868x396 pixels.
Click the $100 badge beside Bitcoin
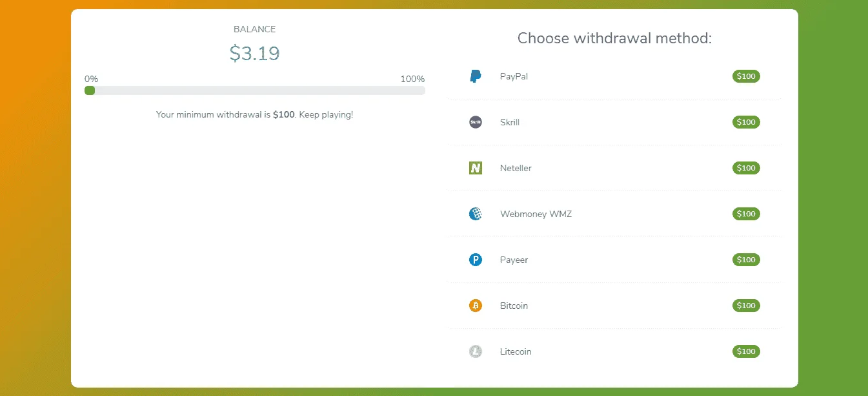(746, 306)
